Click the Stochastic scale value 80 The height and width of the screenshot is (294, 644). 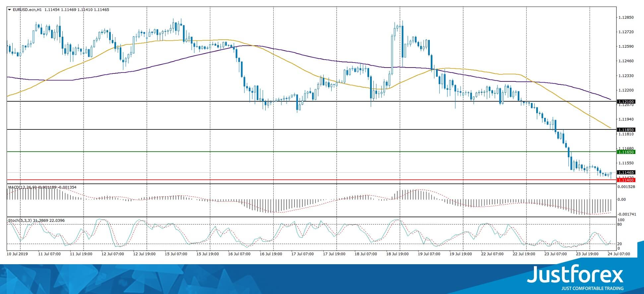coord(620,224)
